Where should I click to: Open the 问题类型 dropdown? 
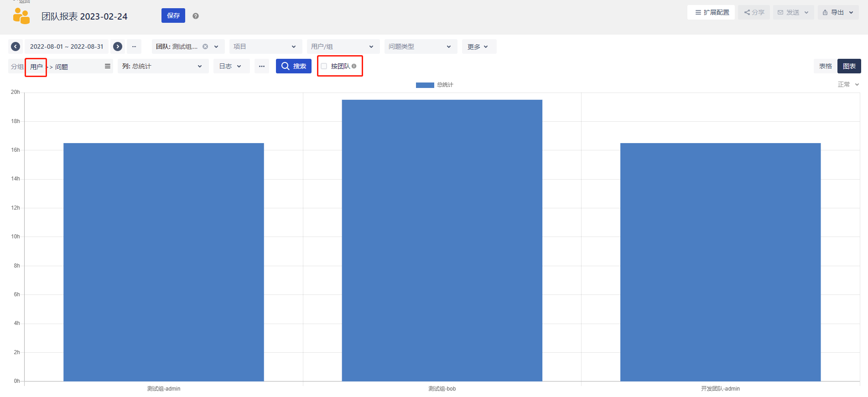pyautogui.click(x=420, y=46)
